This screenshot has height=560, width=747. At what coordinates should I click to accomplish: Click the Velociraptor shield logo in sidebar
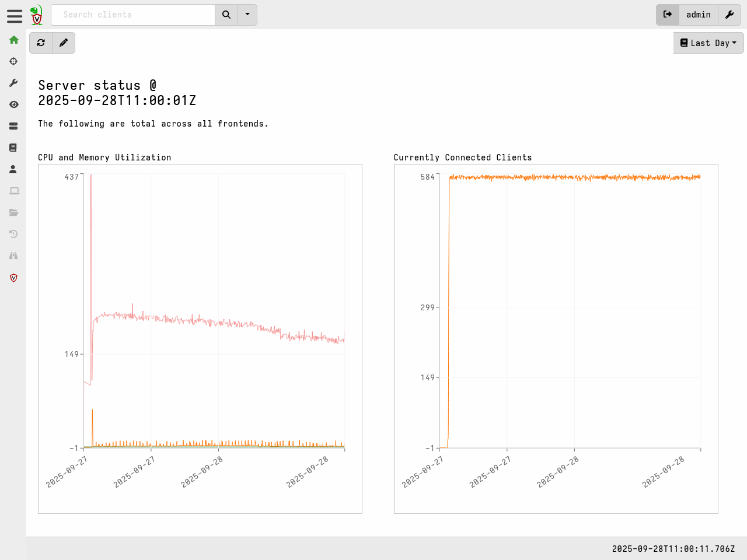point(13,278)
